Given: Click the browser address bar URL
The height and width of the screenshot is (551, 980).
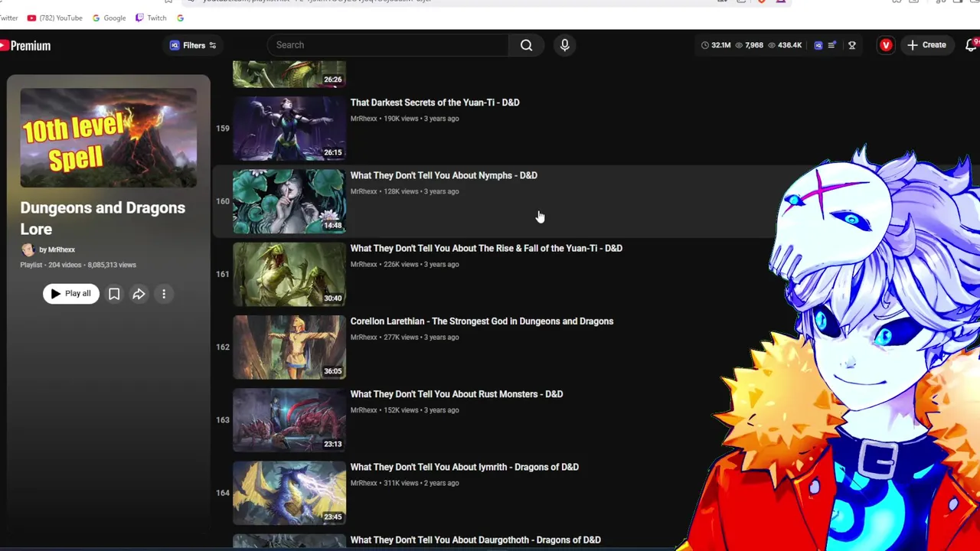Looking at the screenshot, I should point(318,1).
